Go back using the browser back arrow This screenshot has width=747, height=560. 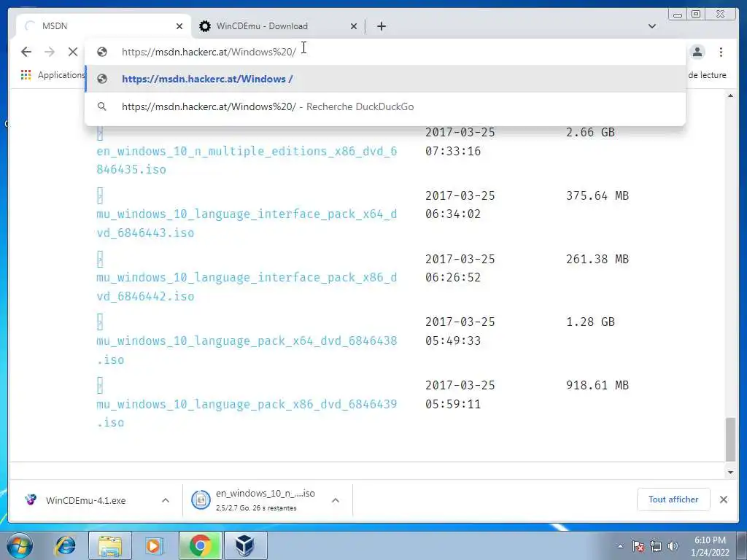click(x=26, y=52)
